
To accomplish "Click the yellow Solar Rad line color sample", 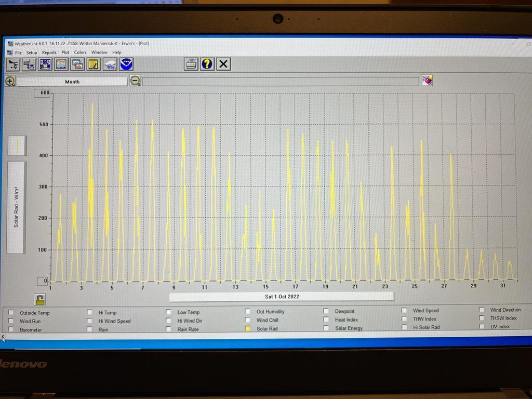I will (17, 146).
